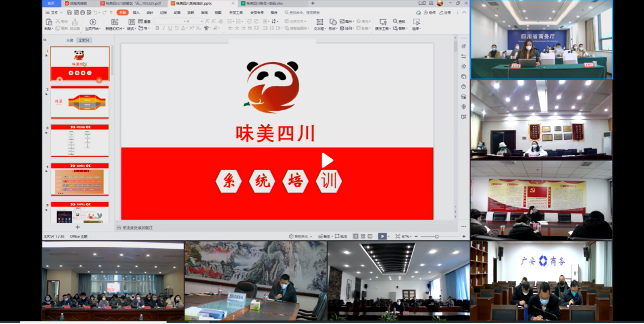This screenshot has width=644, height=324.
Task: Toggle Bold formatting
Action: 157,28
